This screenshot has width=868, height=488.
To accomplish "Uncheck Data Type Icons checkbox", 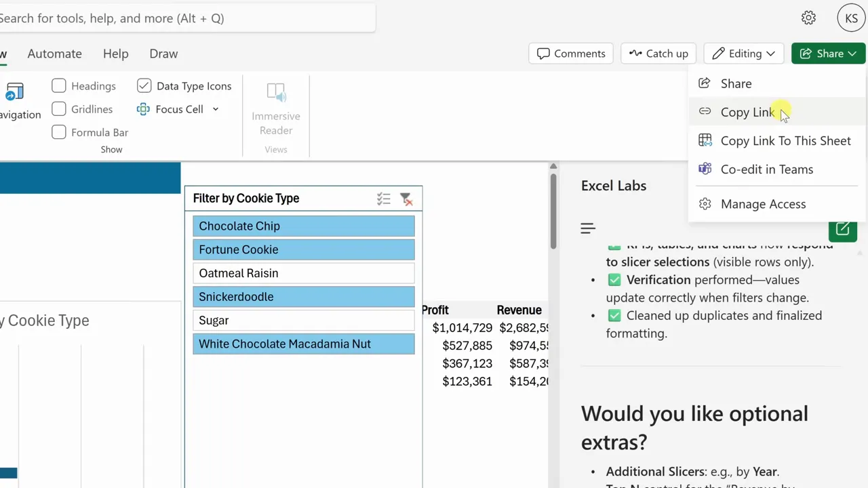I will coord(144,85).
